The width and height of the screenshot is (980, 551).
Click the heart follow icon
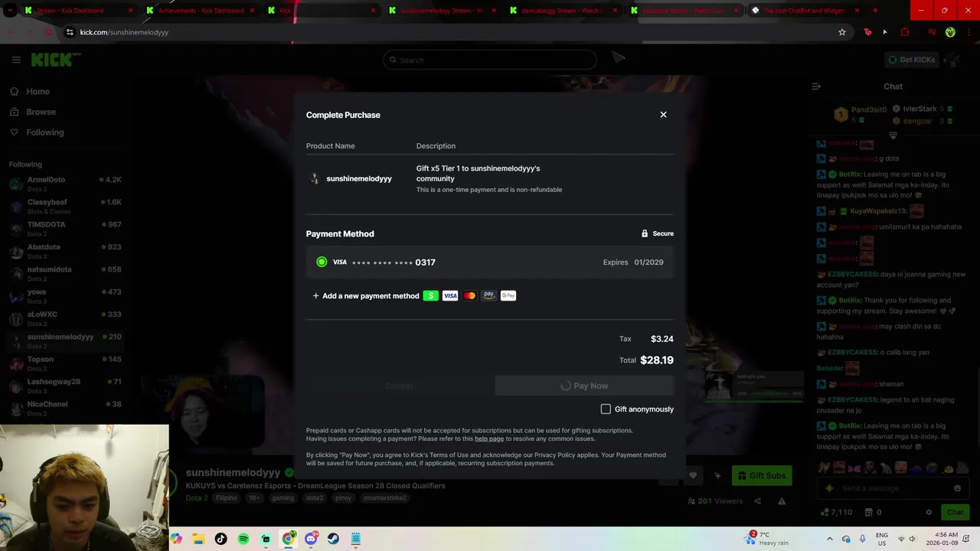tap(693, 475)
